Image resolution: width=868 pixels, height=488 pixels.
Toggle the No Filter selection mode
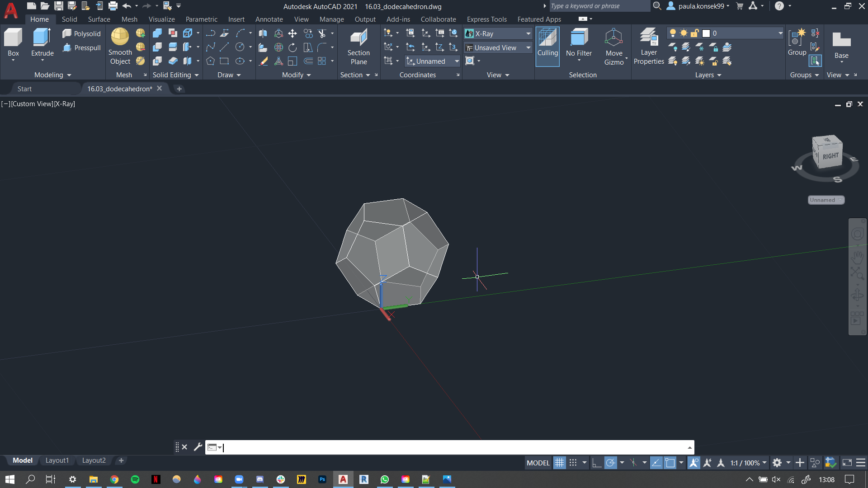(578, 47)
